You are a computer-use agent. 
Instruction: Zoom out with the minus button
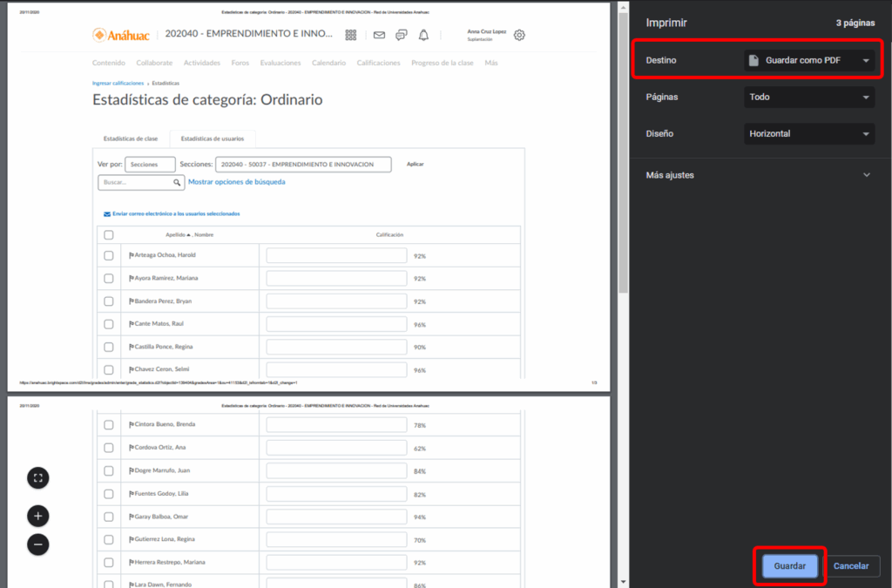pyautogui.click(x=37, y=544)
